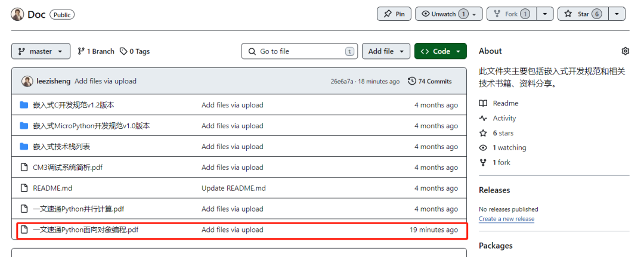The height and width of the screenshot is (257, 644).
Task: Open 一文速通Python面向对象编程.pdf file
Action: pyautogui.click(x=86, y=230)
